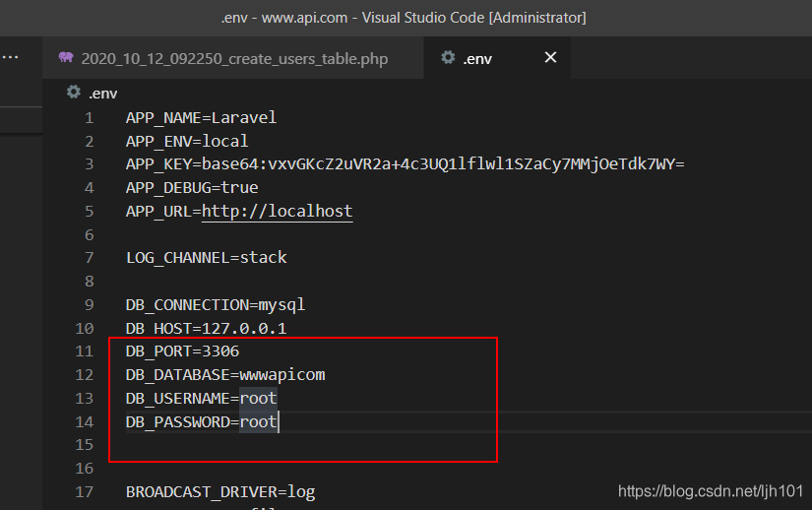Image resolution: width=812 pixels, height=510 pixels.
Task: Click the gear icon on .env tab
Action: tap(448, 57)
